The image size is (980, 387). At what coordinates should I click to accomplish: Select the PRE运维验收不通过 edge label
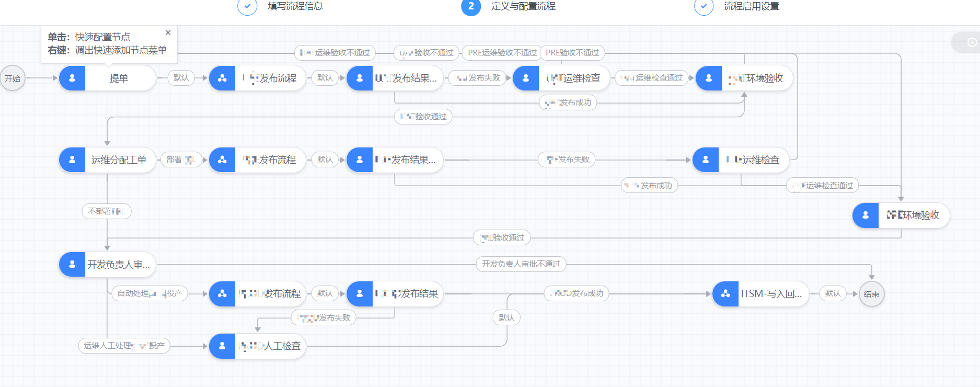pyautogui.click(x=502, y=53)
